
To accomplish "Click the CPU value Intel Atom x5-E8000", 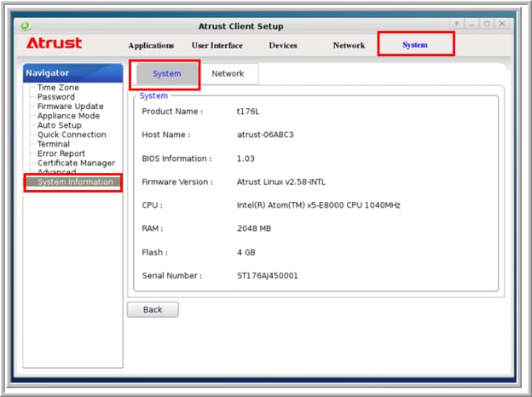I will tap(319, 205).
